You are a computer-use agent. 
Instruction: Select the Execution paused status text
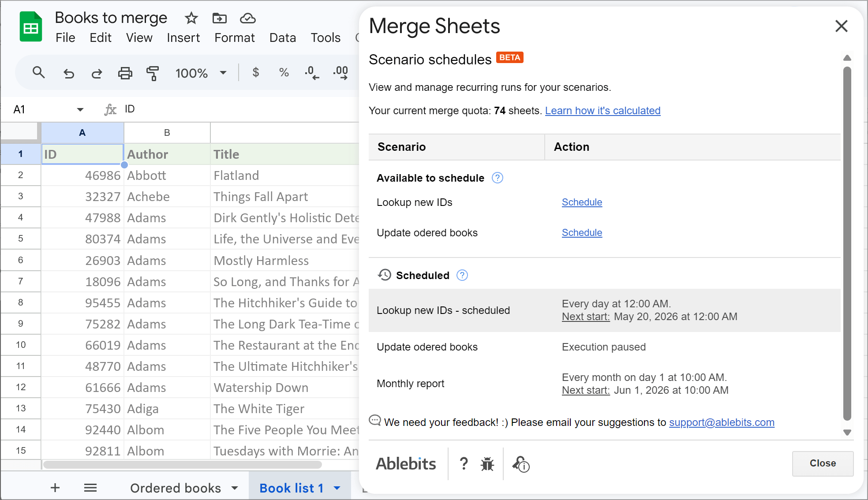[x=604, y=347]
